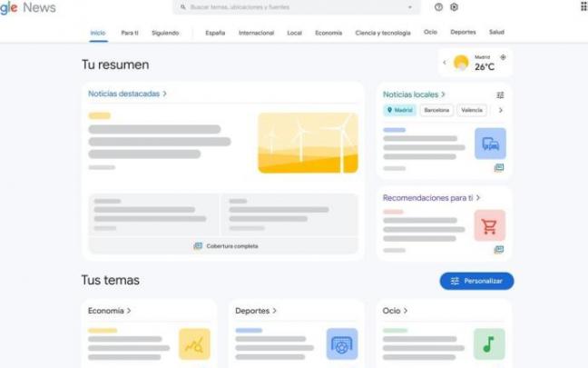Click the sports goal thumbnail icon
The image size is (588, 368).
[x=342, y=344]
